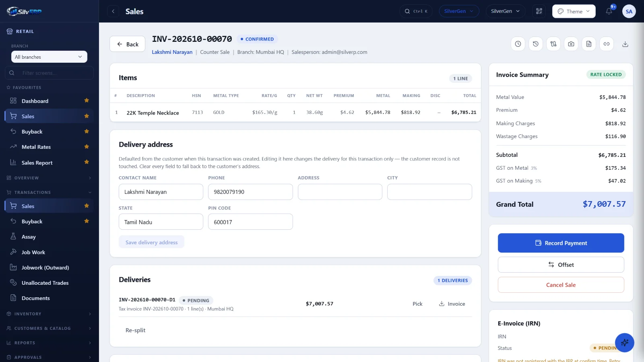Screen dimensions: 644x362
Task: Click the Offset button
Action: pos(561,265)
